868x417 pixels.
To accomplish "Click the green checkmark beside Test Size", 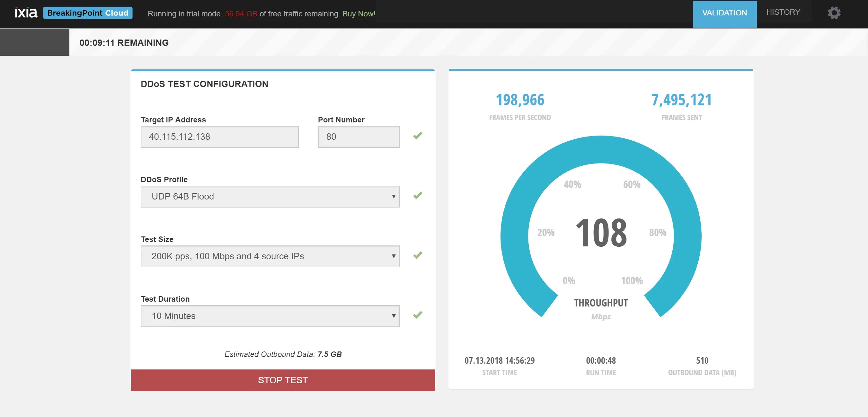I will (418, 255).
